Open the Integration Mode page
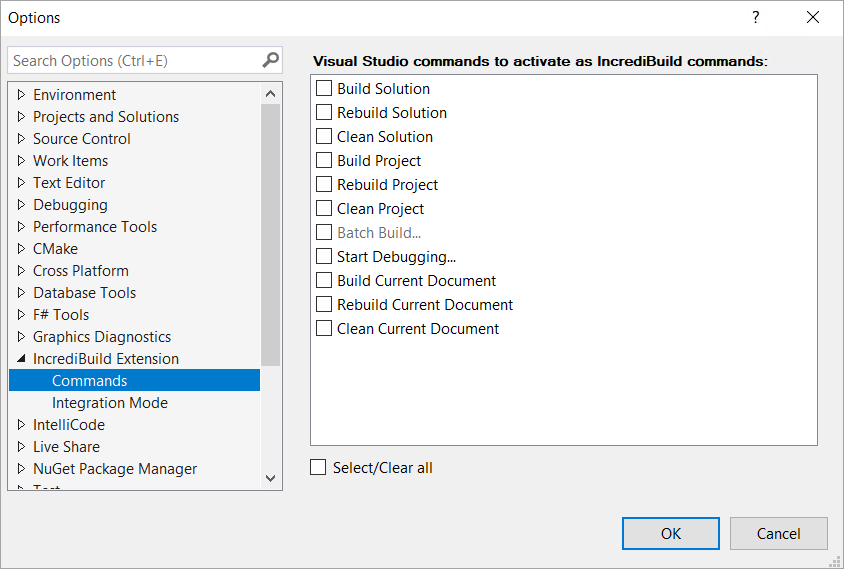 pyautogui.click(x=109, y=403)
